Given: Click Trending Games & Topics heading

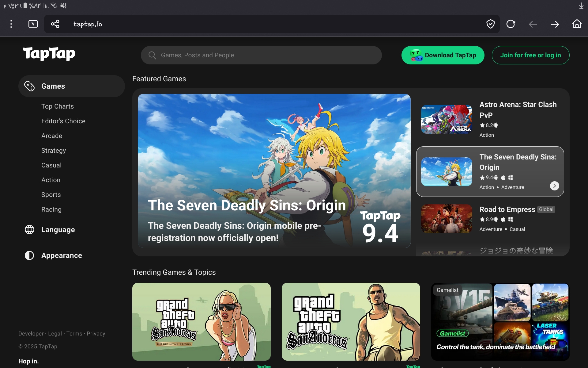Looking at the screenshot, I should click(x=174, y=272).
